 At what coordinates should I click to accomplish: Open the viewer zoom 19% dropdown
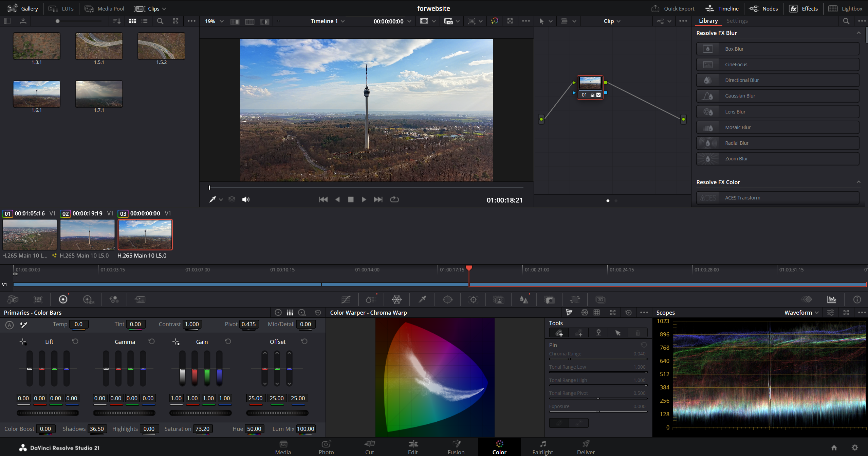click(x=214, y=21)
